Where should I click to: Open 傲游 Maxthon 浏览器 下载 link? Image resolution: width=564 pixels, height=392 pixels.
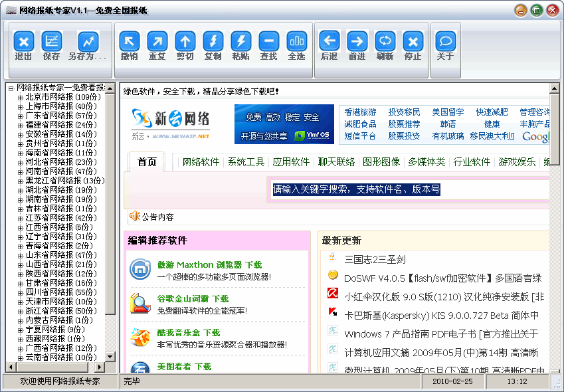point(209,264)
